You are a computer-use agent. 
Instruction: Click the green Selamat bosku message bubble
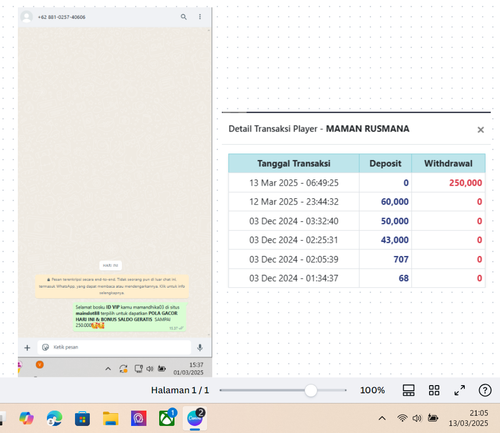[129, 316]
